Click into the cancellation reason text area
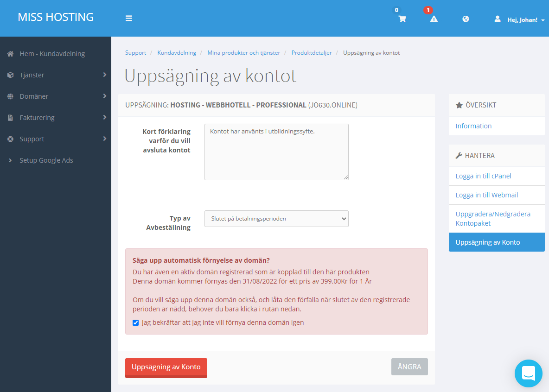 coord(276,152)
